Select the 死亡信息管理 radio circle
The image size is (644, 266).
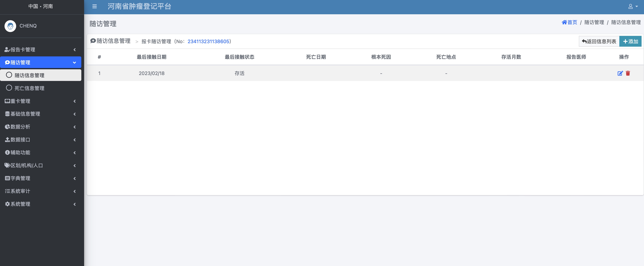[x=9, y=88]
